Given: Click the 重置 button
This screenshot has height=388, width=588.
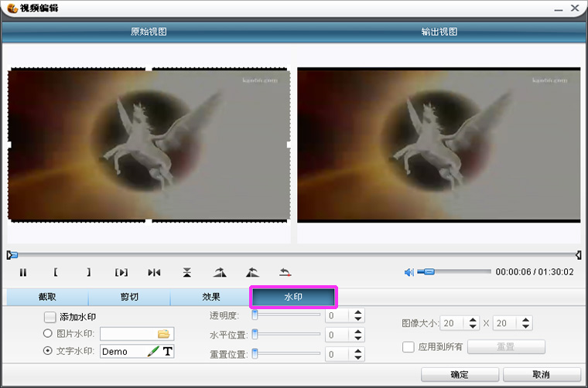Looking at the screenshot, I should click(x=506, y=347).
